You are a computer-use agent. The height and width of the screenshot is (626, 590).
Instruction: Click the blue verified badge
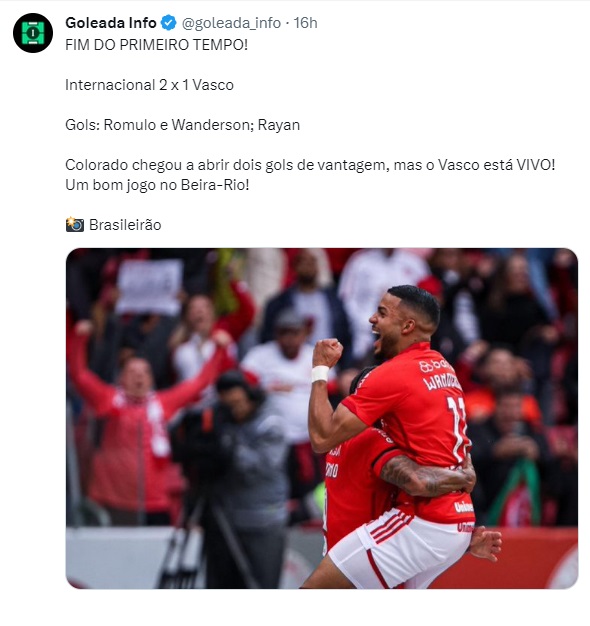coord(168,23)
